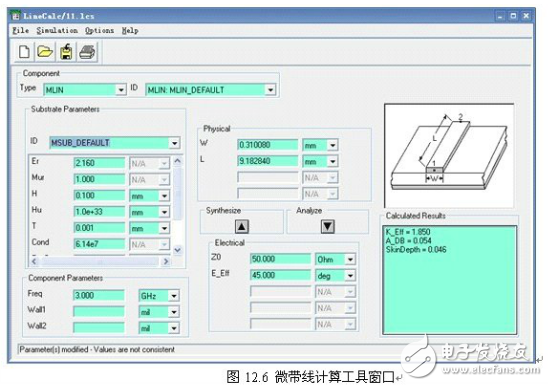548x386 pixels.
Task: Open the File menu
Action: [21, 30]
